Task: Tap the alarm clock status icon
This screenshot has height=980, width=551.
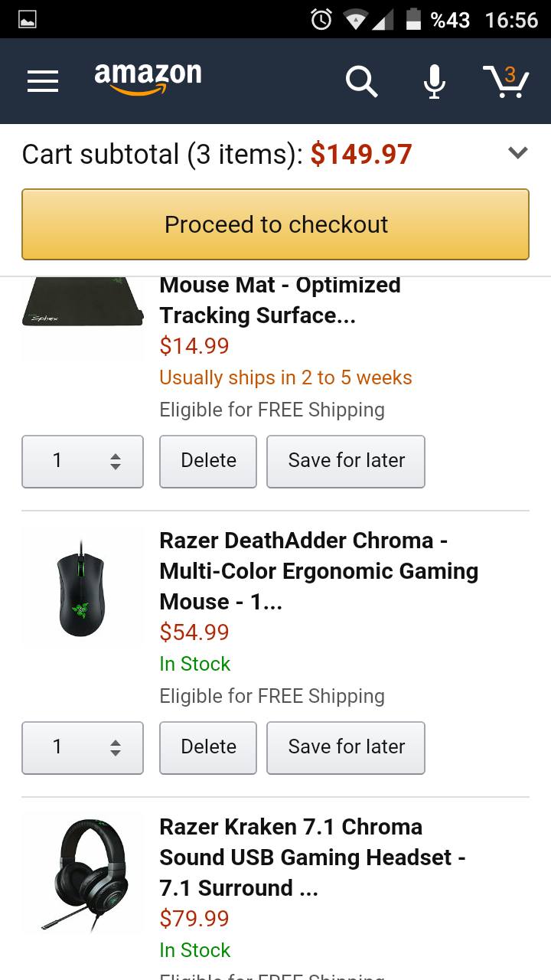Action: [321, 19]
